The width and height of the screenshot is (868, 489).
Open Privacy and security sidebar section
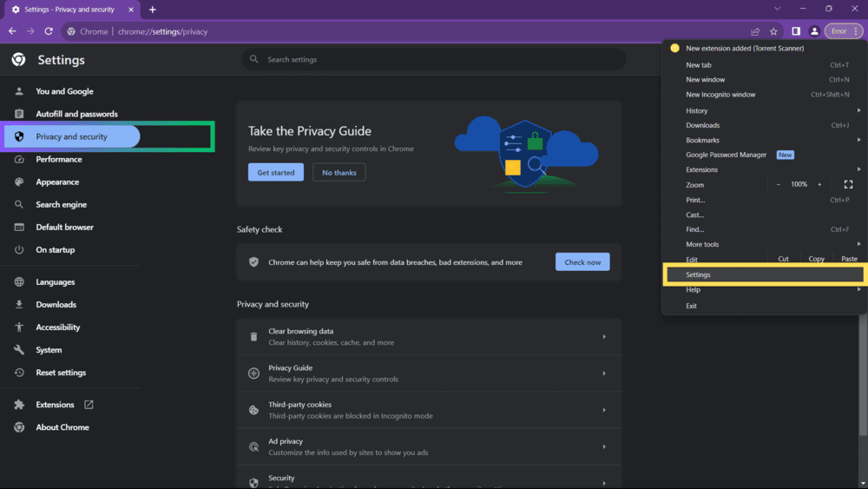click(x=72, y=136)
